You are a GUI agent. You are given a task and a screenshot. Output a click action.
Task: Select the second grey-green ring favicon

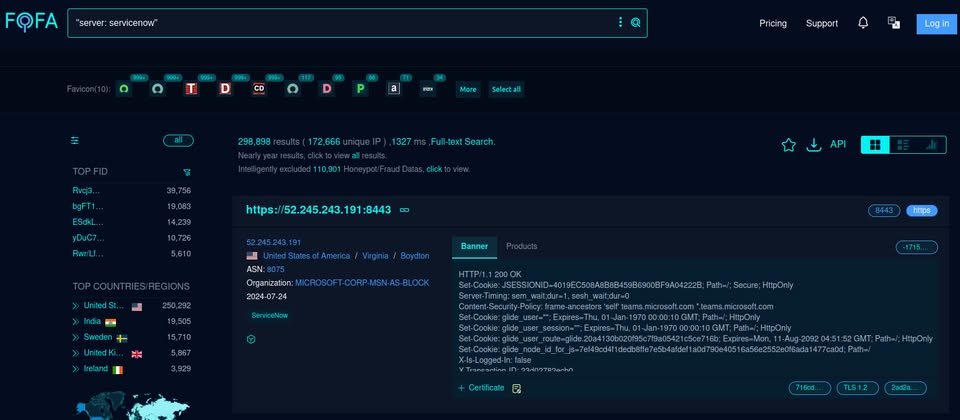click(x=157, y=89)
